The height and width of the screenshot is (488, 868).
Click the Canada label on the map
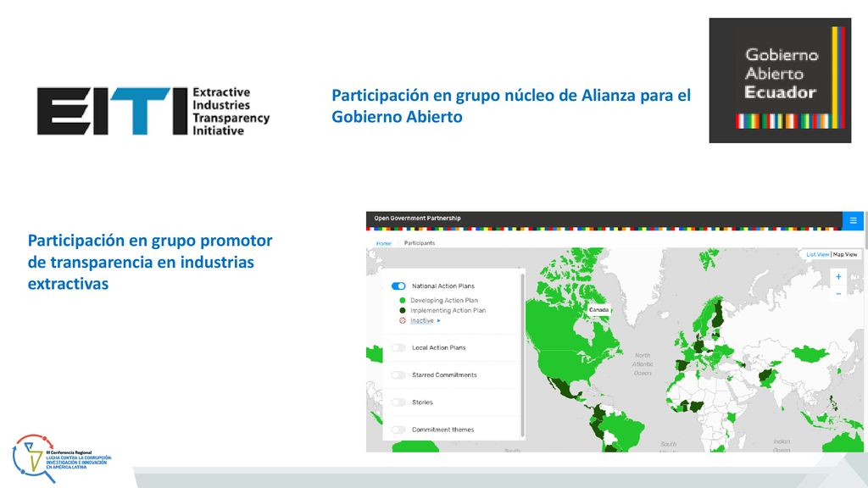598,310
